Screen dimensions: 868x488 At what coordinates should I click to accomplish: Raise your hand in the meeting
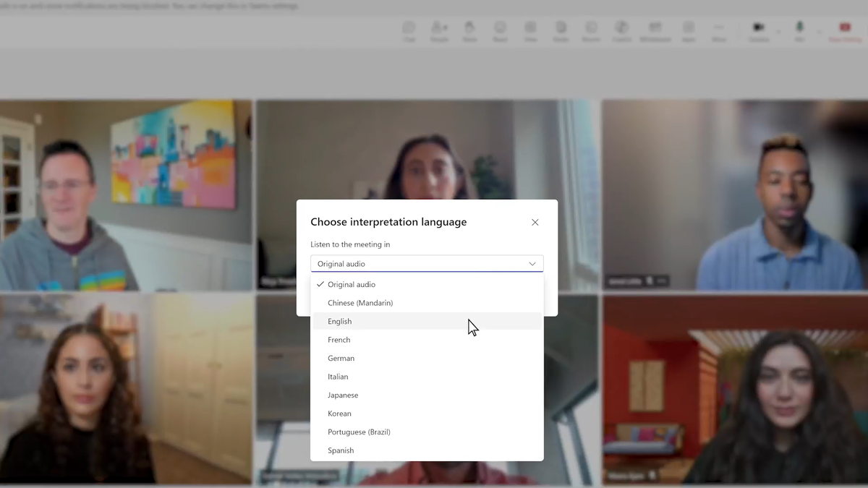469,31
